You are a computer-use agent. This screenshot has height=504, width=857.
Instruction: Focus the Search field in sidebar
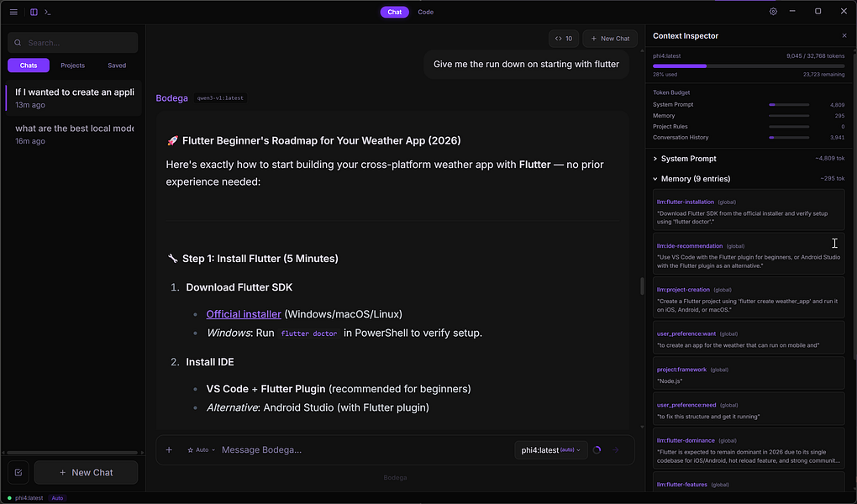pyautogui.click(x=73, y=43)
